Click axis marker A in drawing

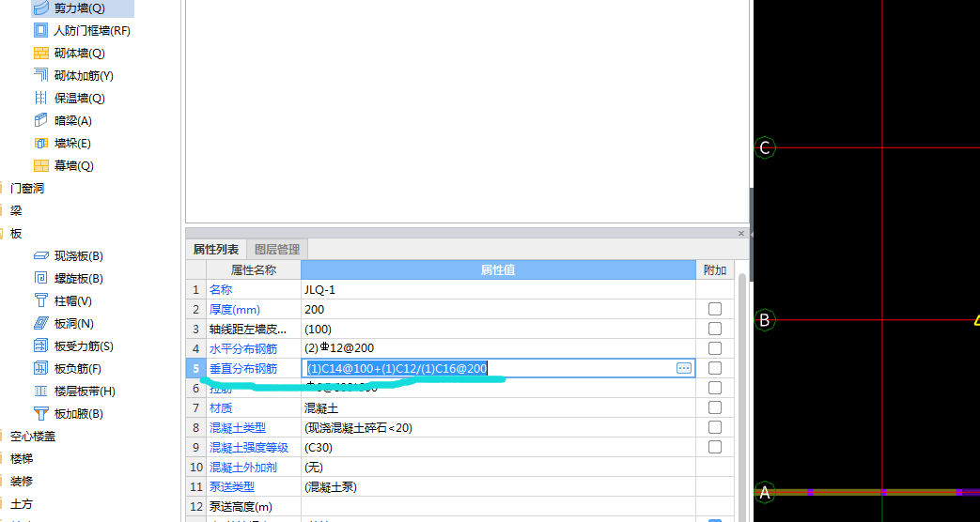click(765, 491)
